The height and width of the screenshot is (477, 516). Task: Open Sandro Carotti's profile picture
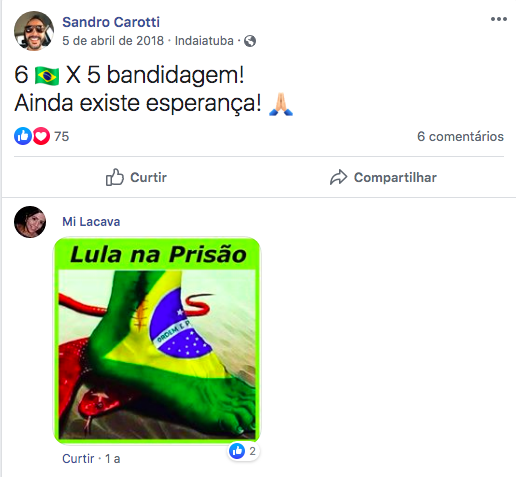pos(34,31)
